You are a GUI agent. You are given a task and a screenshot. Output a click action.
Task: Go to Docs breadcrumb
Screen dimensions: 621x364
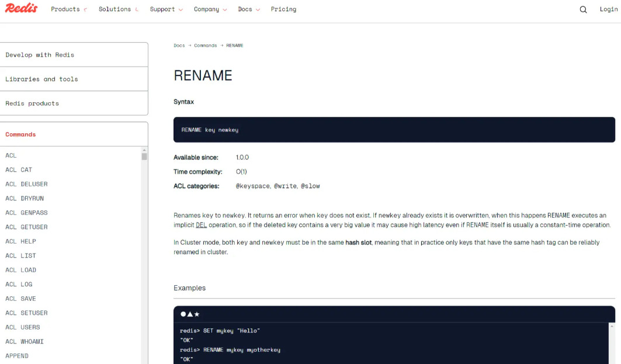point(179,46)
